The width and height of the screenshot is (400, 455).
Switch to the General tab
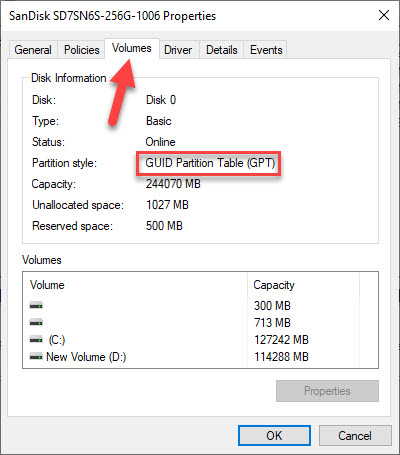point(33,50)
